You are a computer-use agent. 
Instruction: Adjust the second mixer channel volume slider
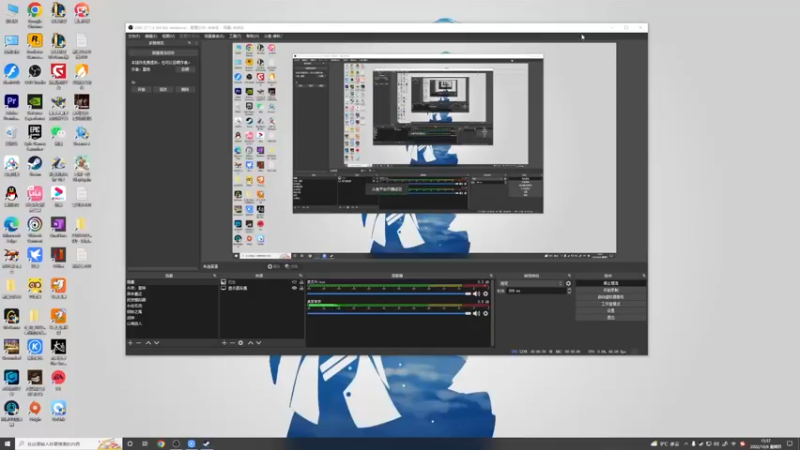pyautogui.click(x=389, y=313)
